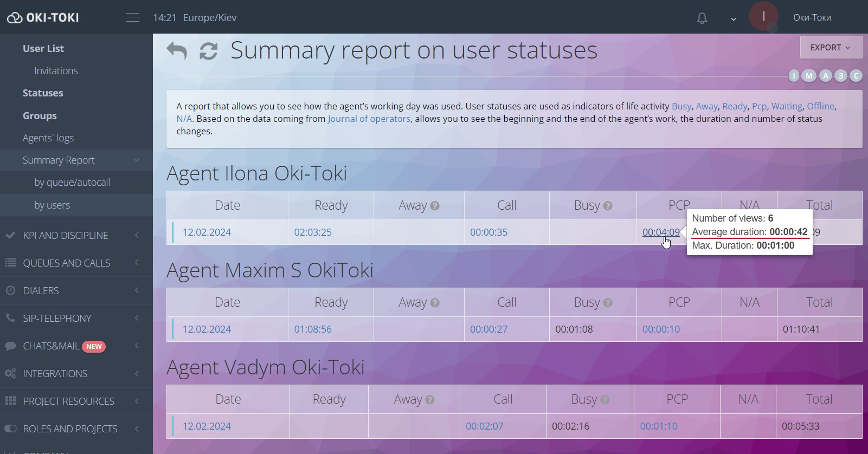
Task: Toggle the hamburger sidebar menu
Action: (x=133, y=17)
